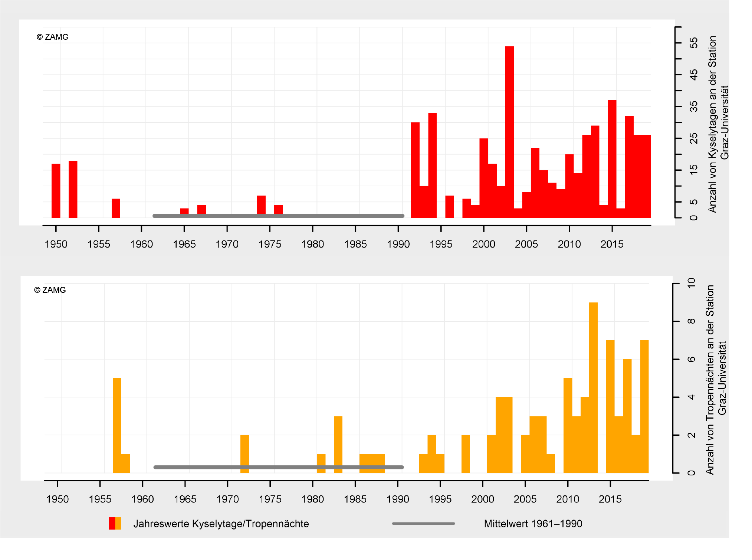Click the orange bar at year 1983
Screen dimensions: 752x560
pos(338,444)
